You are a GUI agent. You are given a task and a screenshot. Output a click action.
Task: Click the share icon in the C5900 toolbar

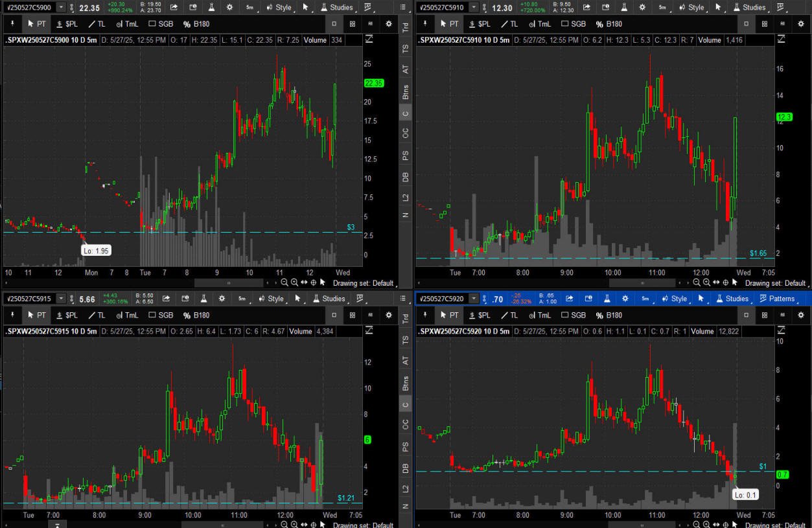(x=174, y=7)
